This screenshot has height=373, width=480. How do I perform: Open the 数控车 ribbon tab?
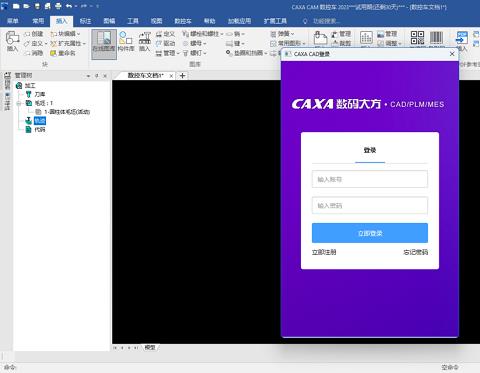pos(183,21)
